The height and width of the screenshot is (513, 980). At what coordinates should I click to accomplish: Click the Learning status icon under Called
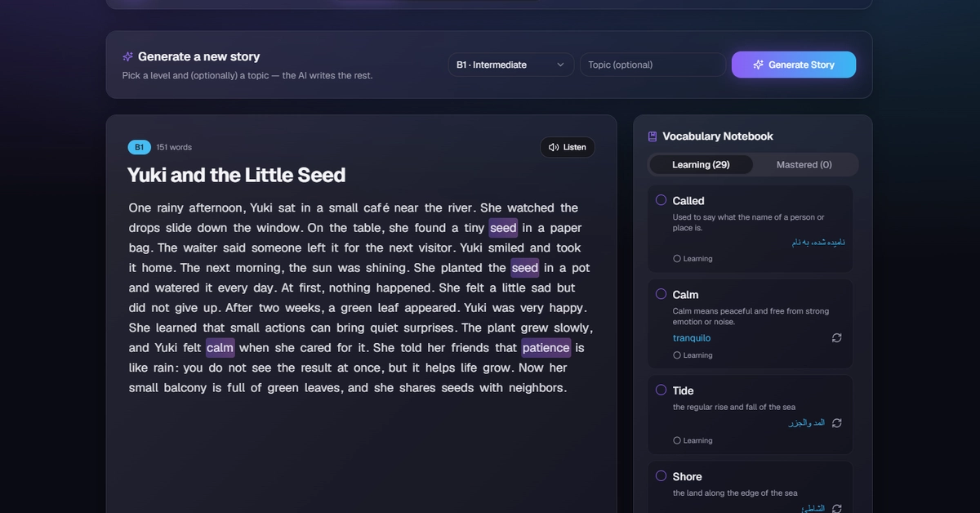[677, 258]
